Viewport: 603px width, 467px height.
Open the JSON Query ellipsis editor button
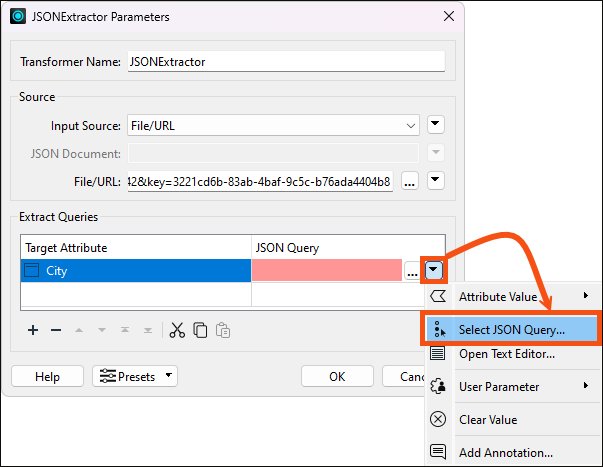point(411,270)
